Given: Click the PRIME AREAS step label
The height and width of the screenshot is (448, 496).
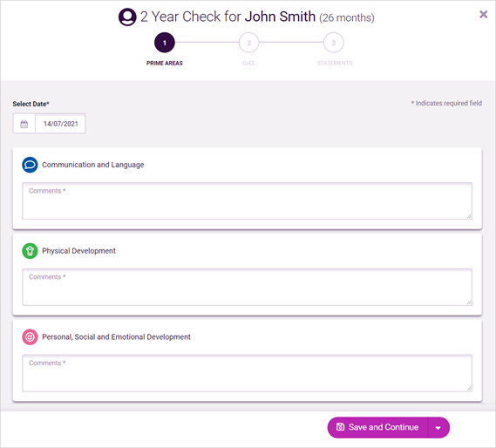Looking at the screenshot, I should [x=165, y=64].
